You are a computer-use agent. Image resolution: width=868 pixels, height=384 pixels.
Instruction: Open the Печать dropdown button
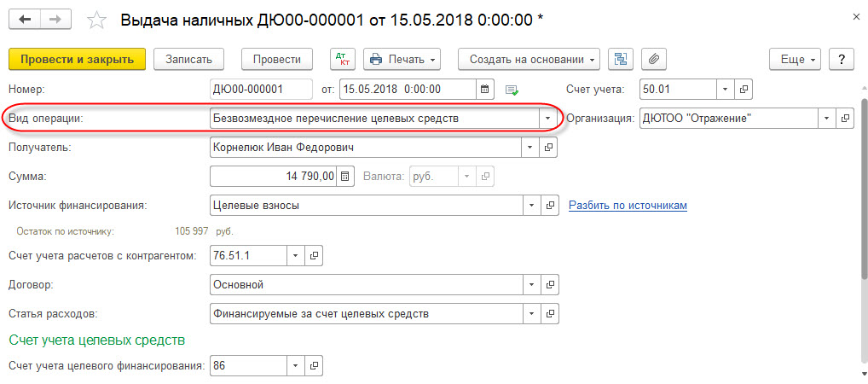(402, 59)
